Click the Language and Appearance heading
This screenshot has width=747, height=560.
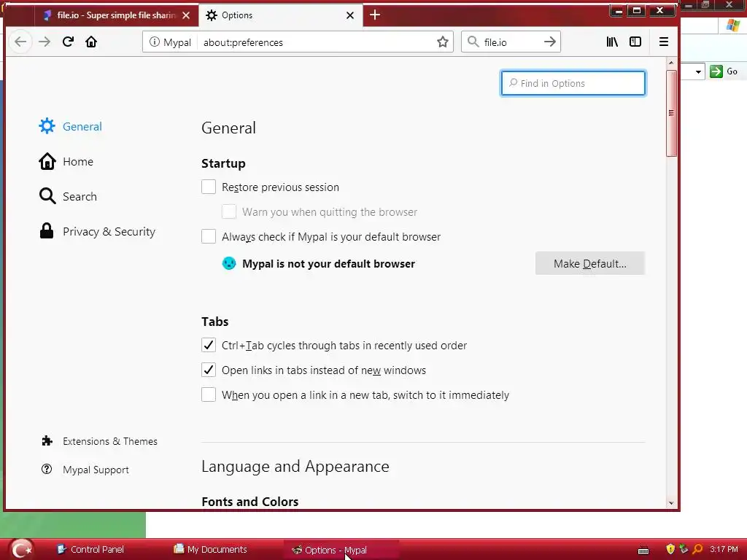pos(295,466)
